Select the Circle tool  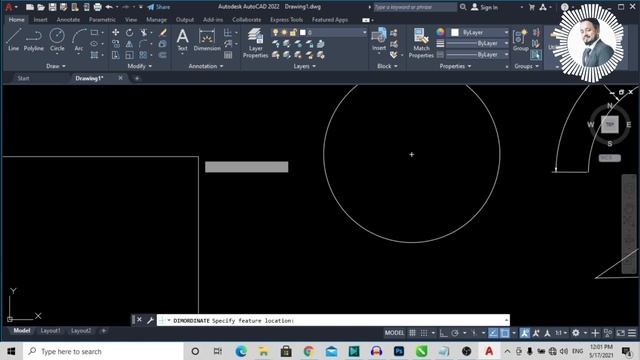coord(57,39)
